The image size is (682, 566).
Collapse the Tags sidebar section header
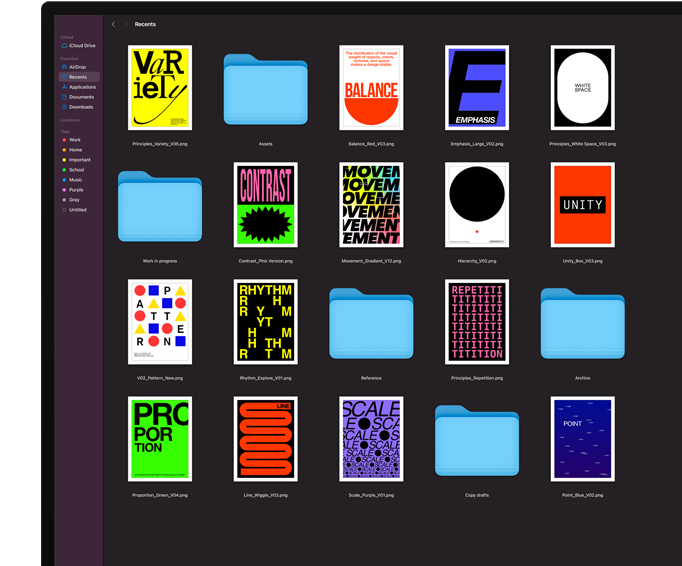pos(65,130)
